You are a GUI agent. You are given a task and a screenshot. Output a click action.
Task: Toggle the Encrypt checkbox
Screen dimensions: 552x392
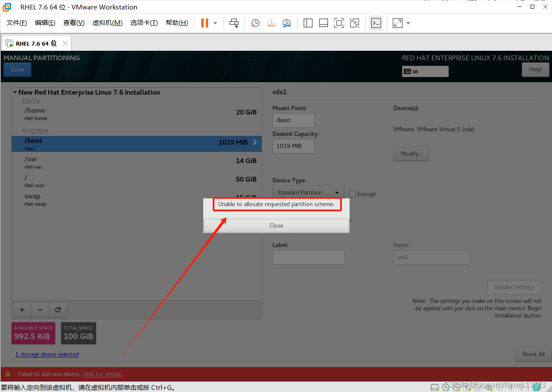[x=352, y=194]
